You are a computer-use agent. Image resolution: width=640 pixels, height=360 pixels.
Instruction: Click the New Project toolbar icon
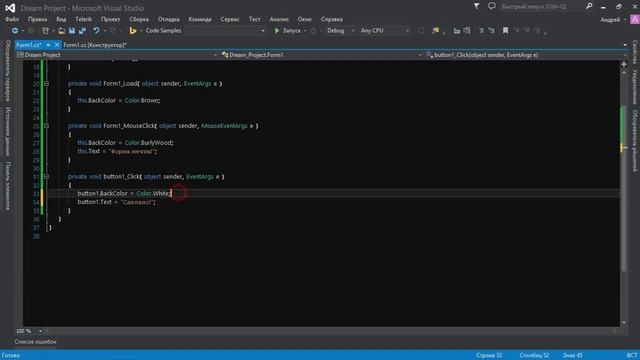click(45, 31)
